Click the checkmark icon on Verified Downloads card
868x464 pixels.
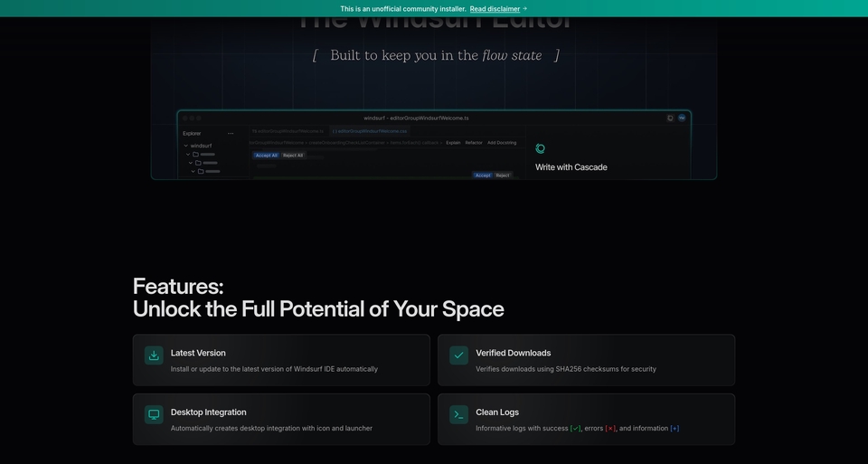click(x=459, y=355)
